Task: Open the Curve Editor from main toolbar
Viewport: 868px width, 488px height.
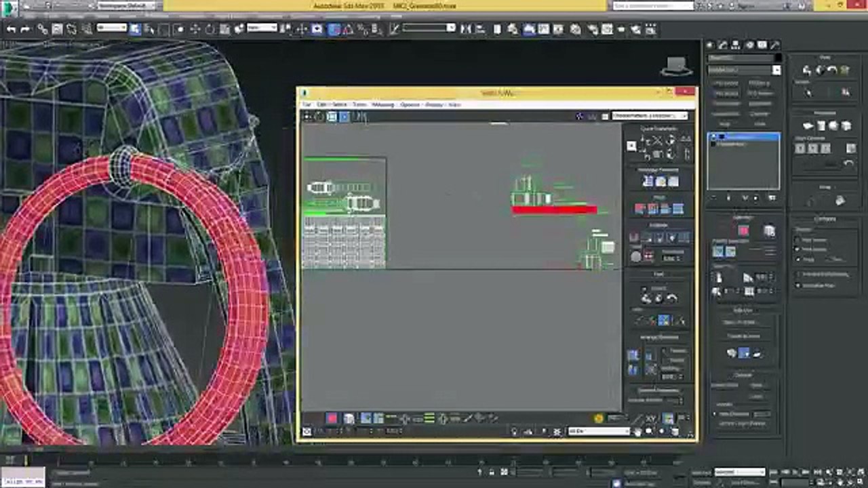Action: pyautogui.click(x=543, y=29)
